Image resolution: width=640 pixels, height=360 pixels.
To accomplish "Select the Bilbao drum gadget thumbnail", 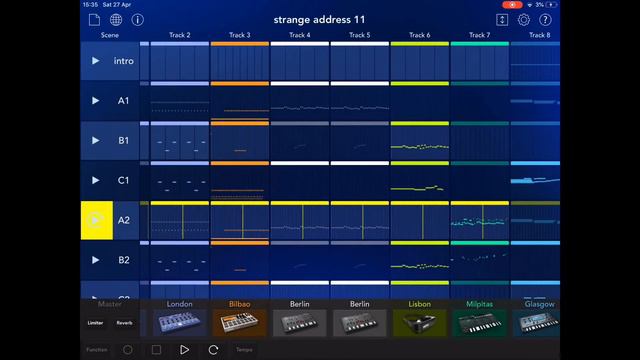I will pos(240,323).
